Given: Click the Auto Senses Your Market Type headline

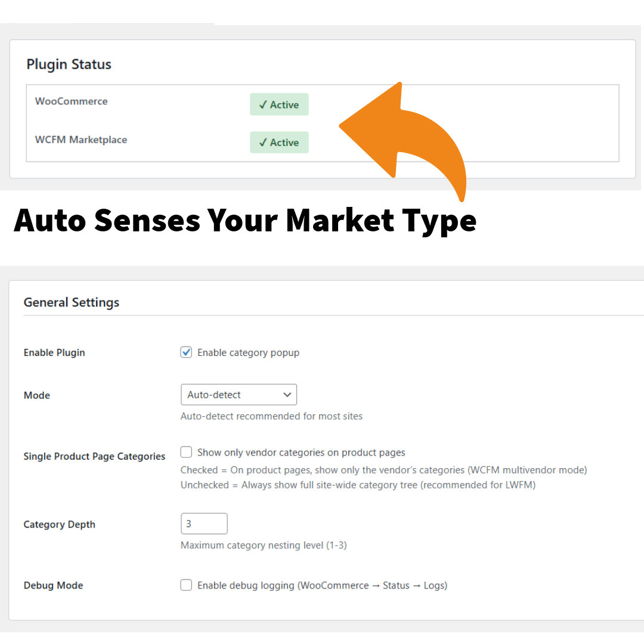Looking at the screenshot, I should point(245,221).
